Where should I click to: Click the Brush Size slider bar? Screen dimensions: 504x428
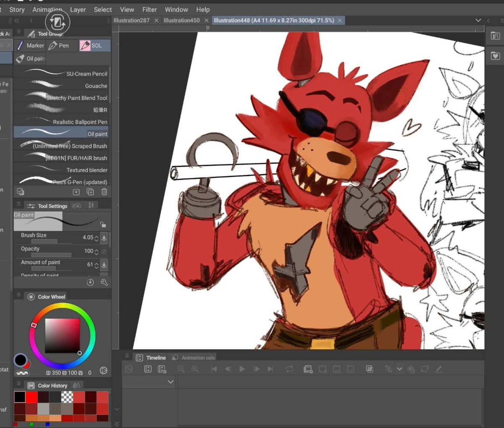51,242
